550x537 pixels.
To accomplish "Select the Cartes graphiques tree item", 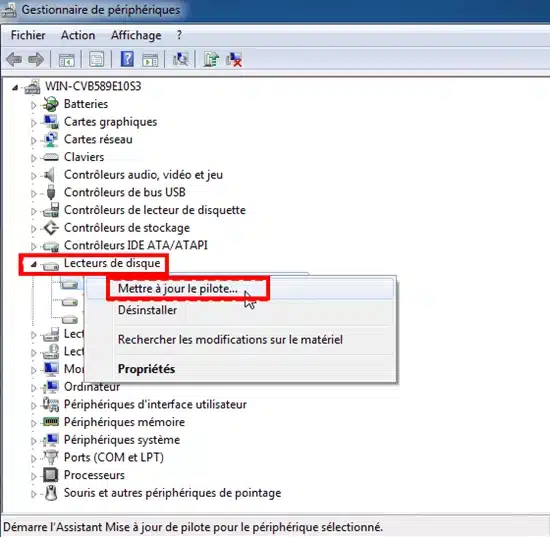I will click(x=110, y=122).
